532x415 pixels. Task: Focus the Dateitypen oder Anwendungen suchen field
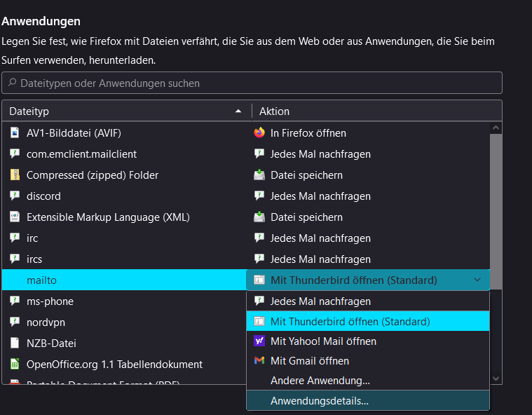coord(252,83)
